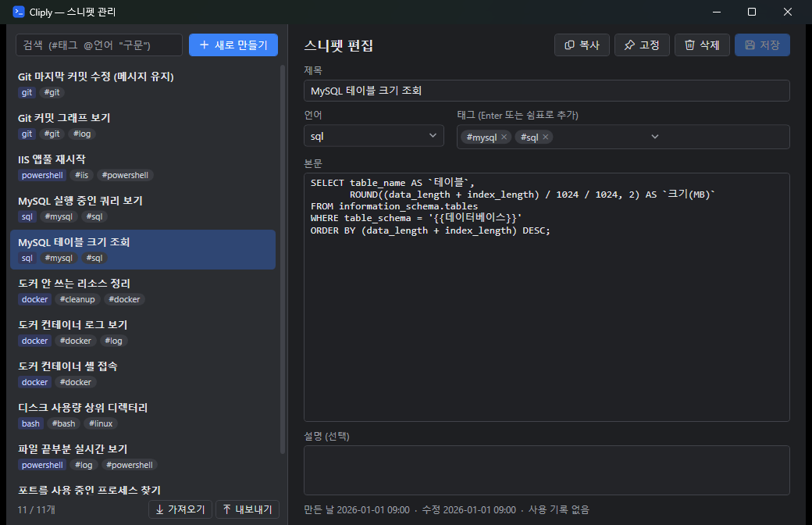Click the pin icon on 고정 button
This screenshot has height=525, width=812.
(629, 45)
